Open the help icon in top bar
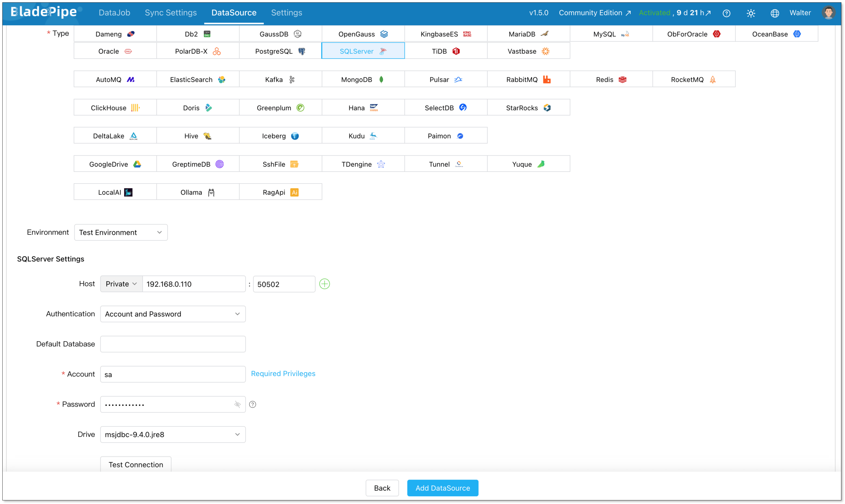Screen dimensions: 845x504 pos(726,13)
